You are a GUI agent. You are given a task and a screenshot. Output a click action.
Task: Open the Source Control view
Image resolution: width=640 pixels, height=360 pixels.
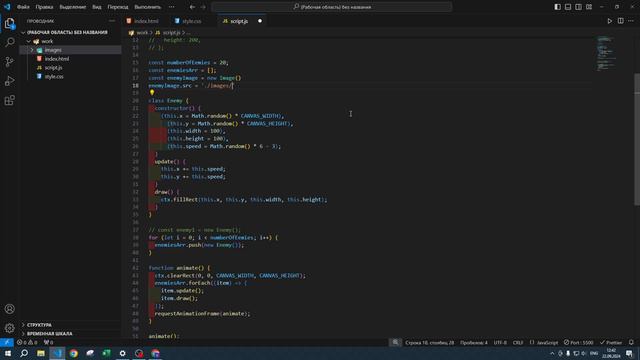pos(9,62)
